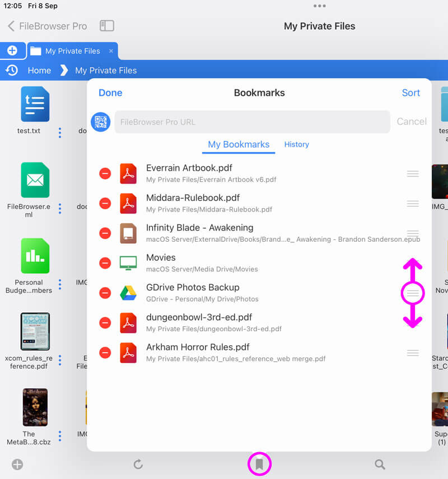Select the My Private Files browser tab

click(x=72, y=51)
